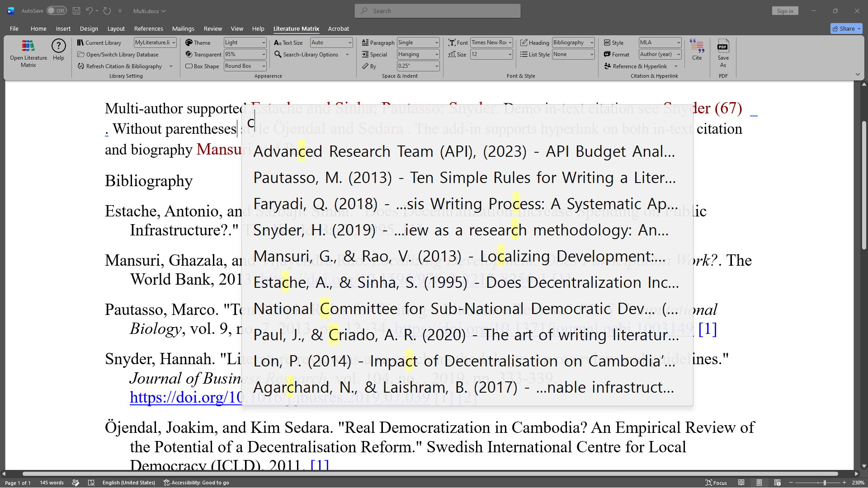Image resolution: width=868 pixels, height=488 pixels.
Task: Open Paragraph dropdown showing Single
Action: (418, 42)
